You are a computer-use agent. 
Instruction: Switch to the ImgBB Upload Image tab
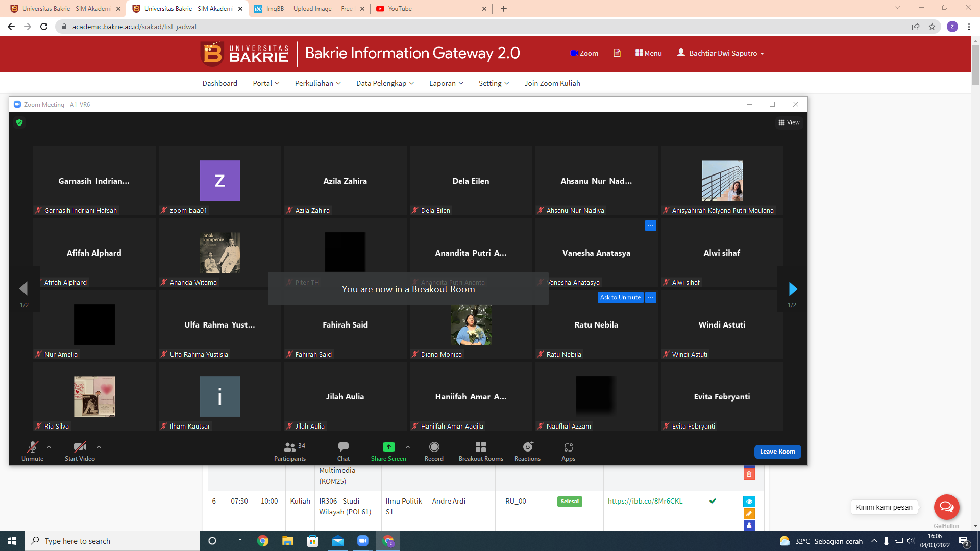click(x=309, y=9)
